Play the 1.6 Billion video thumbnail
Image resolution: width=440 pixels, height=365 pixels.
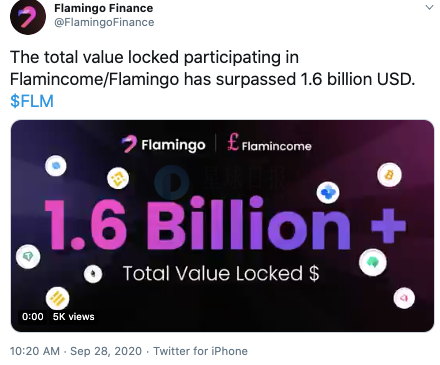pyautogui.click(x=222, y=226)
